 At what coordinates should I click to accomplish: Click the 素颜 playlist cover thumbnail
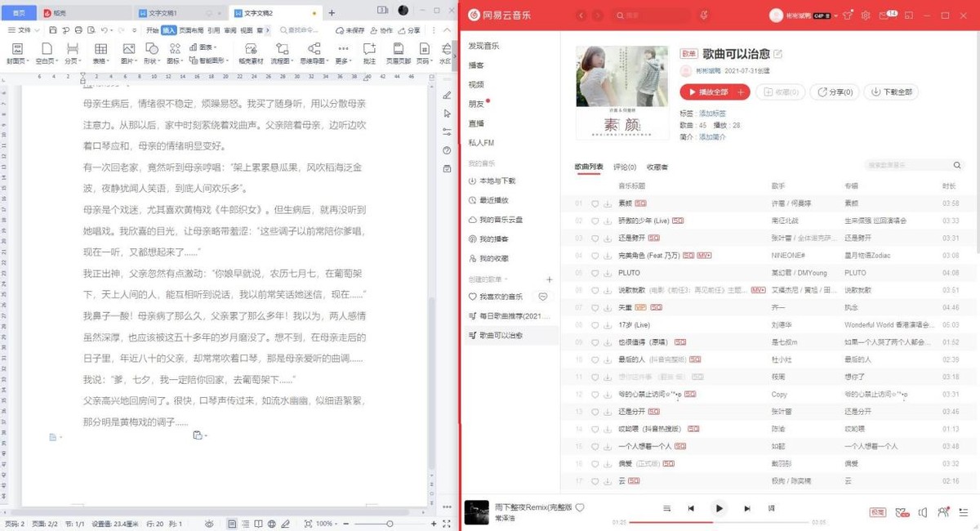click(623, 91)
